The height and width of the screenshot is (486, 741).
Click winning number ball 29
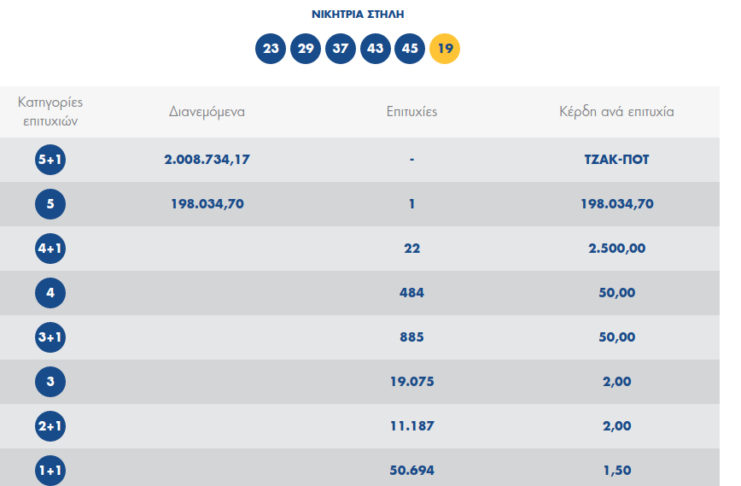[x=306, y=48]
